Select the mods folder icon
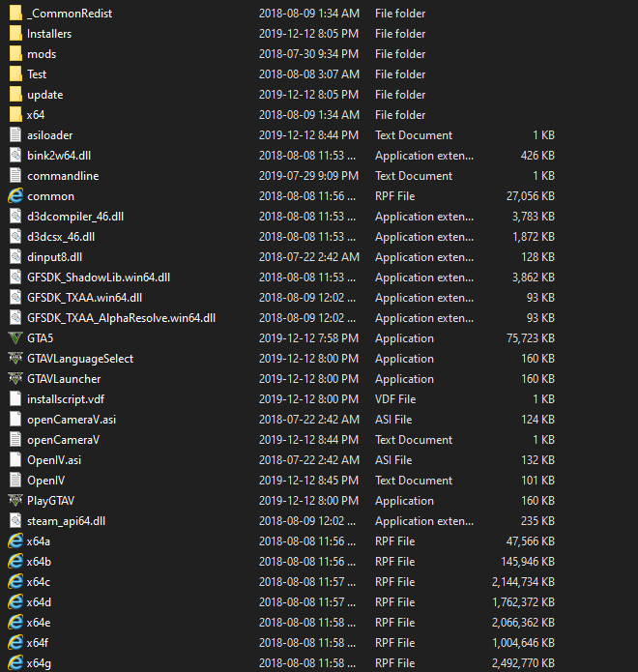Image resolution: width=638 pixels, height=672 pixels. click(15, 54)
